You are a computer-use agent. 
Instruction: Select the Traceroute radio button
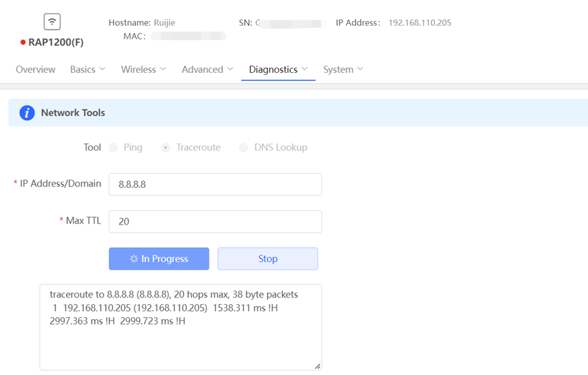(x=166, y=148)
